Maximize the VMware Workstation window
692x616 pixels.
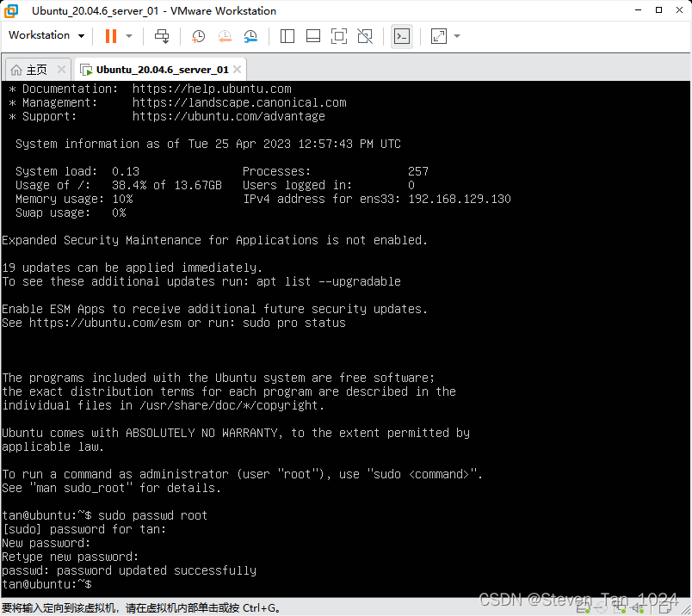click(x=659, y=9)
